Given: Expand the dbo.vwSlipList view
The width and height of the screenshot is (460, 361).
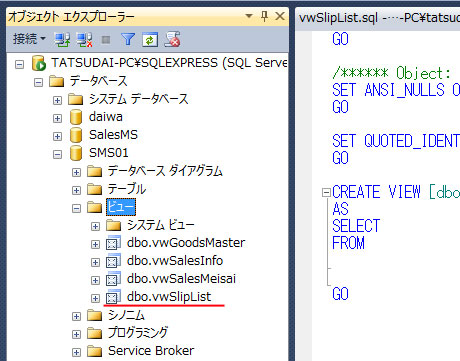Looking at the screenshot, I should 95,298.
